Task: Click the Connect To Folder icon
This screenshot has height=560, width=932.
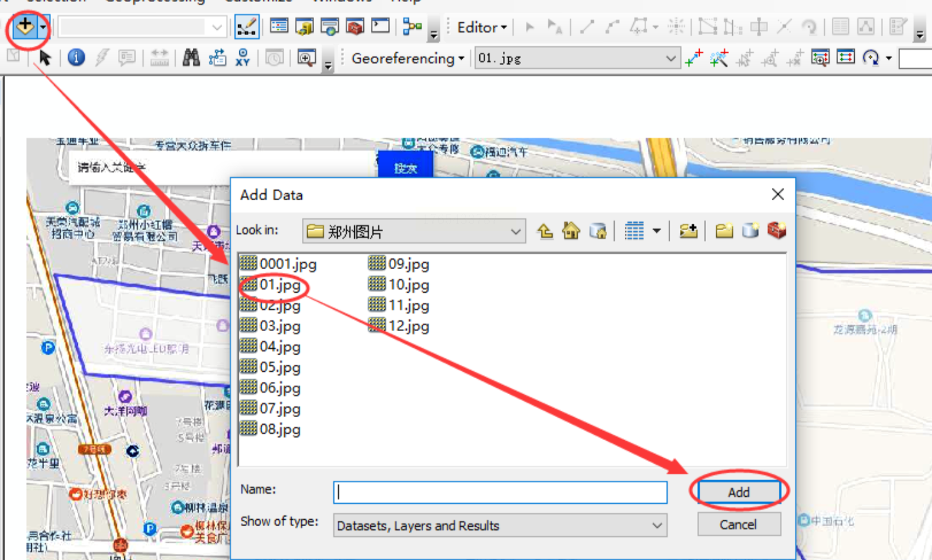Action: pos(688,231)
